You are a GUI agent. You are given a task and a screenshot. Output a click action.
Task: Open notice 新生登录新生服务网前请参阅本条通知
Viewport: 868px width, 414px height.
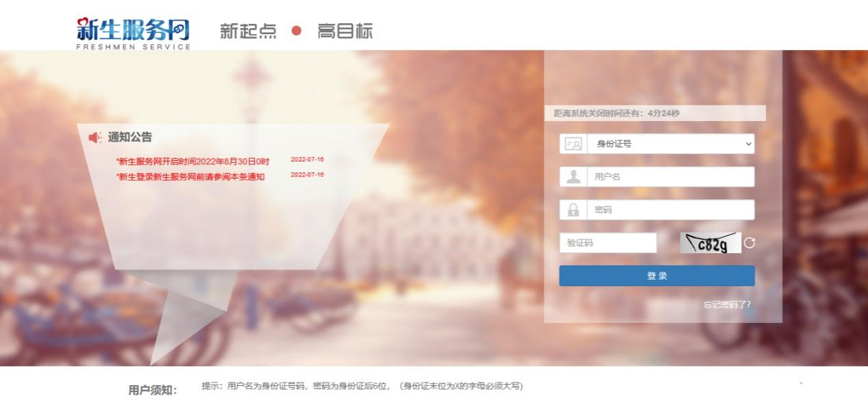click(x=191, y=177)
